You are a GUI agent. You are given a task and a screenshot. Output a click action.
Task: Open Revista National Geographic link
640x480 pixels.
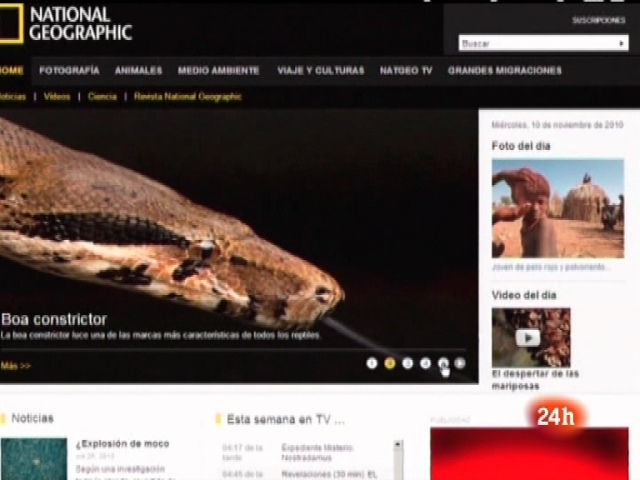pos(188,97)
